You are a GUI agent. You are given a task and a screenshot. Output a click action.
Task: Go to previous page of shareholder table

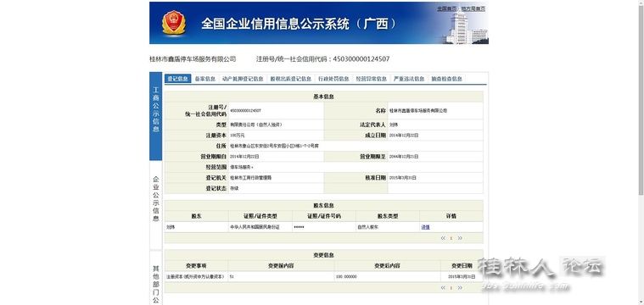[443, 238]
